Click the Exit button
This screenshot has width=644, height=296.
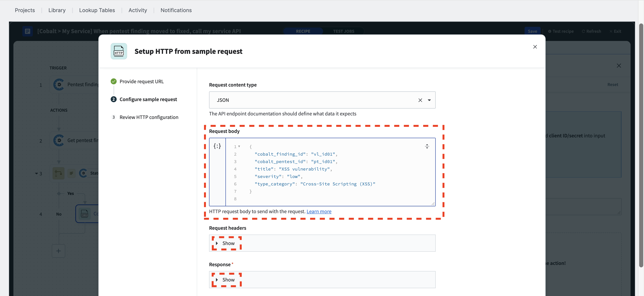click(x=615, y=31)
